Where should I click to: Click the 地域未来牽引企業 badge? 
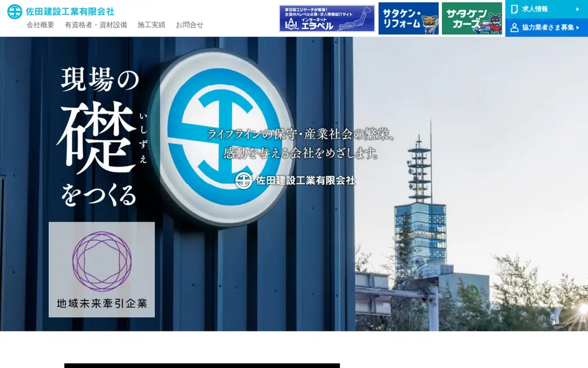(102, 270)
